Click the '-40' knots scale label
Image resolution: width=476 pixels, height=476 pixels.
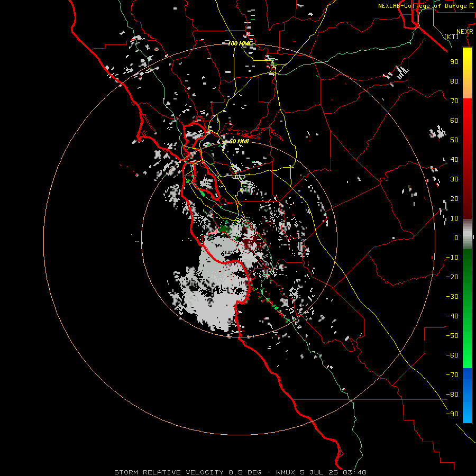click(x=452, y=316)
